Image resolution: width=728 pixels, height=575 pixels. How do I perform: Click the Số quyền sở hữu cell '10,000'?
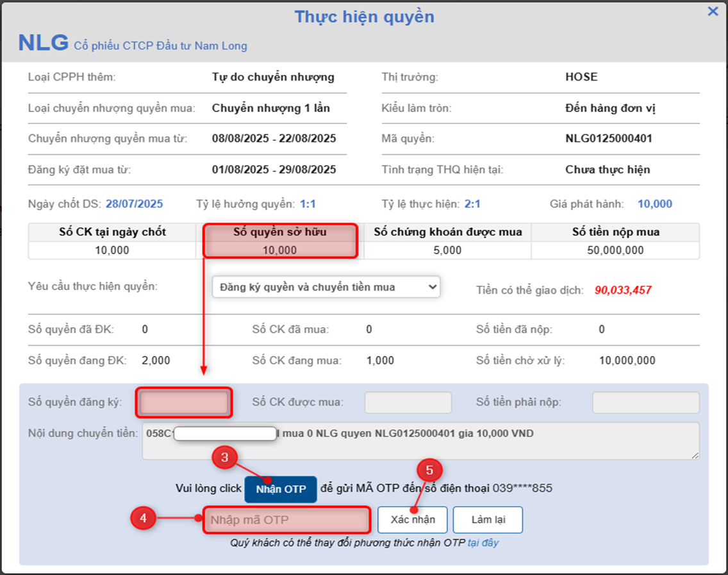279,250
